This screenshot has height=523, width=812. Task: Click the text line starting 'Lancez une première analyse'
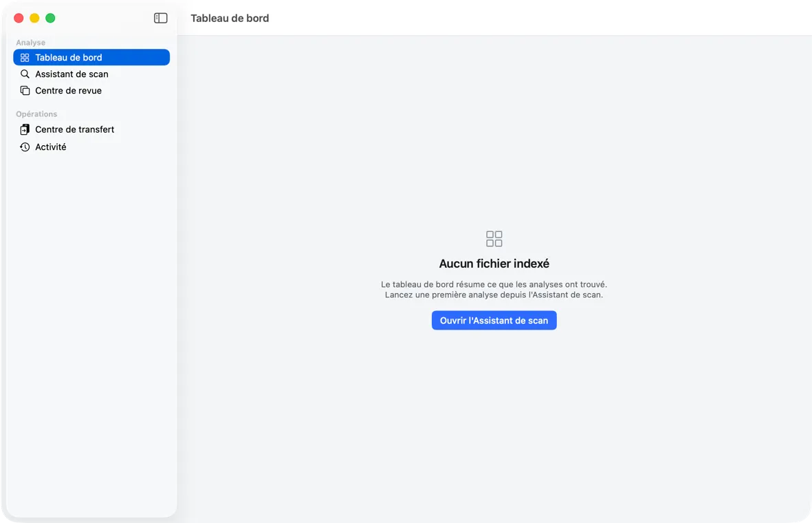coord(494,295)
